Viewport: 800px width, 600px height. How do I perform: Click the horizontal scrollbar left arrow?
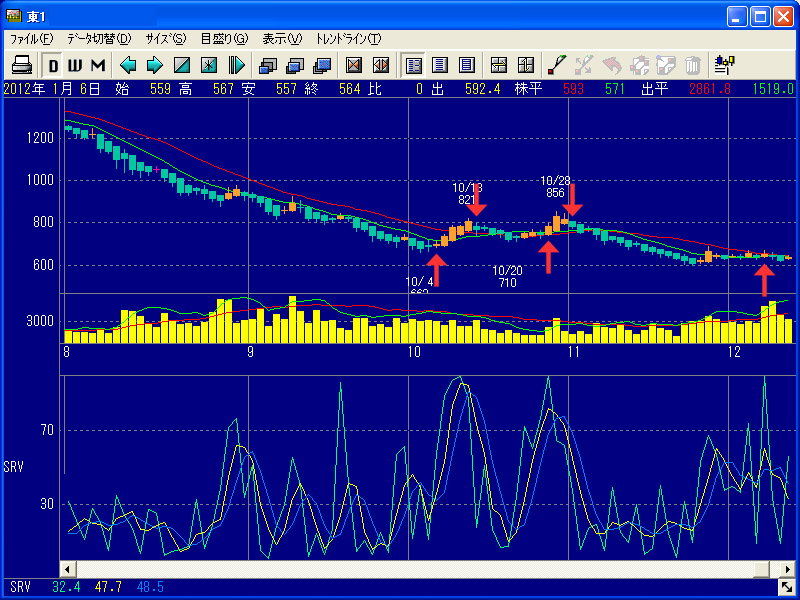click(x=68, y=569)
